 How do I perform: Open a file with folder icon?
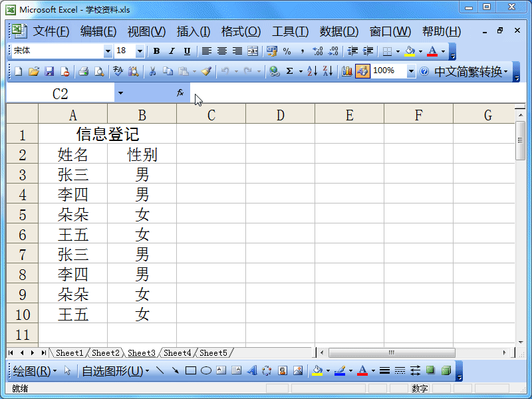(x=34, y=71)
